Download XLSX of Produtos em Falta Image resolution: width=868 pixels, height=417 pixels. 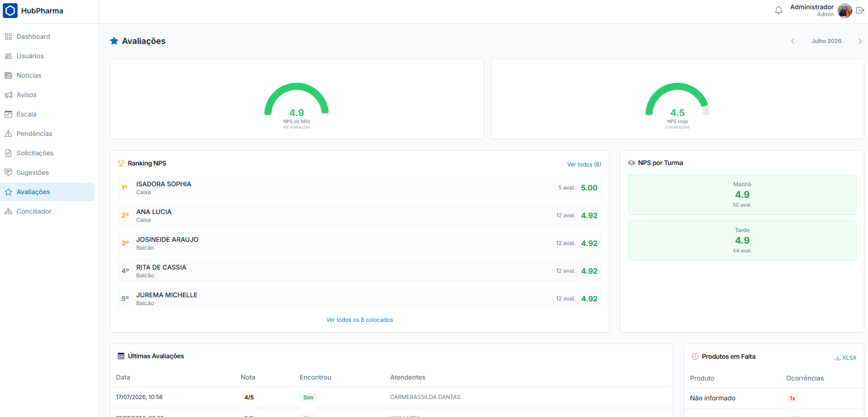[845, 358]
